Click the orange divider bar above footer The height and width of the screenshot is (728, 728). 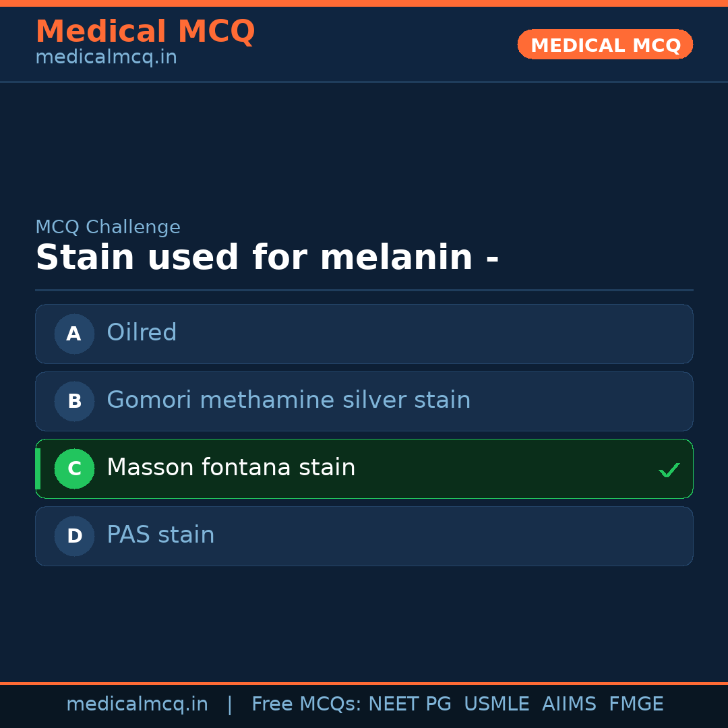364,681
